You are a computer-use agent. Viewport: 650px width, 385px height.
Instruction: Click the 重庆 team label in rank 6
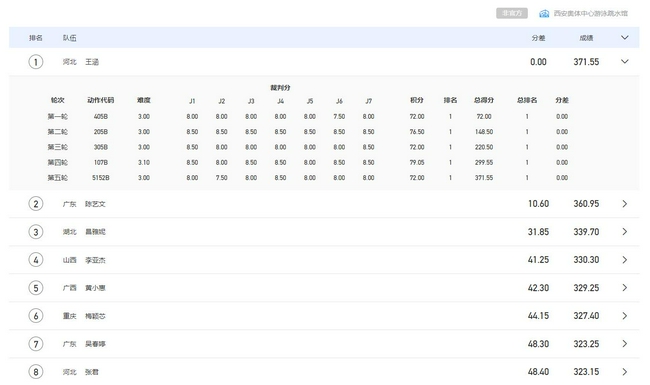pos(70,316)
